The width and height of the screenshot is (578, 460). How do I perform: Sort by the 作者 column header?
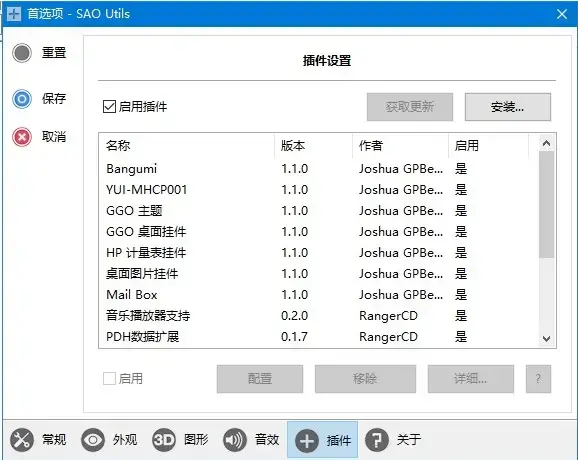[x=400, y=146]
